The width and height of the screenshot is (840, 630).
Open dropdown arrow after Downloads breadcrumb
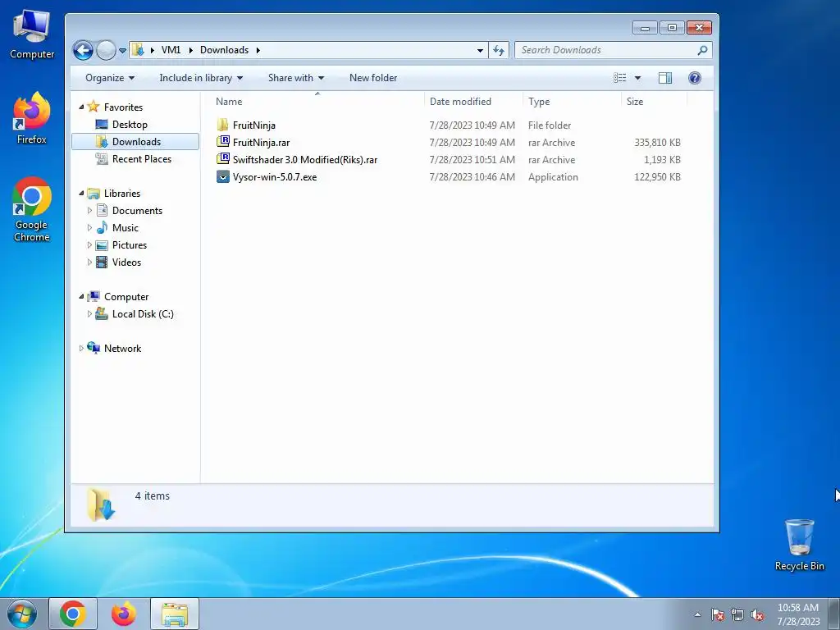[258, 50]
